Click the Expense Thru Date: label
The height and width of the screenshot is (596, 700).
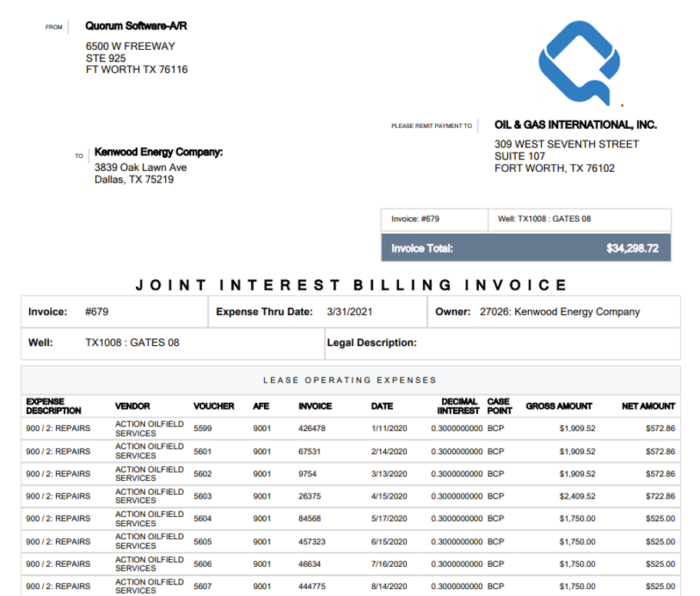[264, 312]
